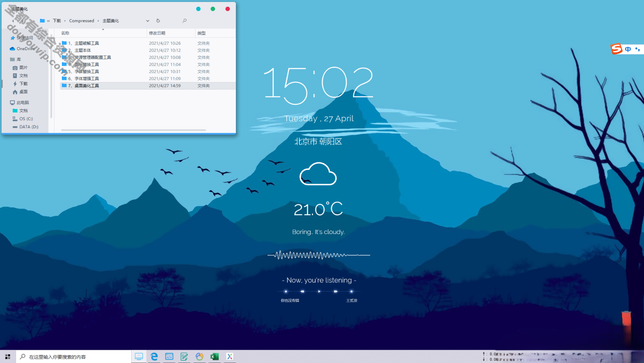Click the green window control dot in Explorer
Screen dimensions: 644x363
[213, 9]
